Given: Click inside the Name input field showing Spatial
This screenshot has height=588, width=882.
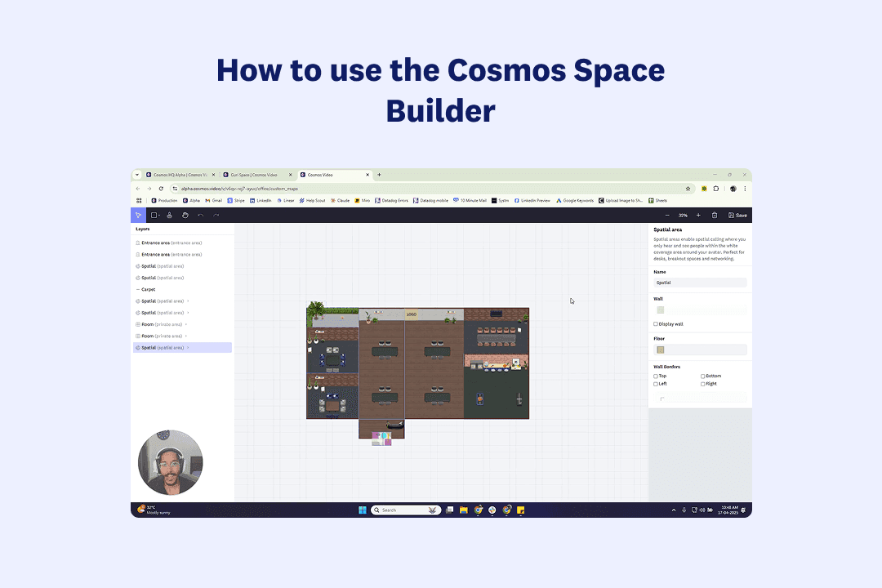Looking at the screenshot, I should 700,283.
